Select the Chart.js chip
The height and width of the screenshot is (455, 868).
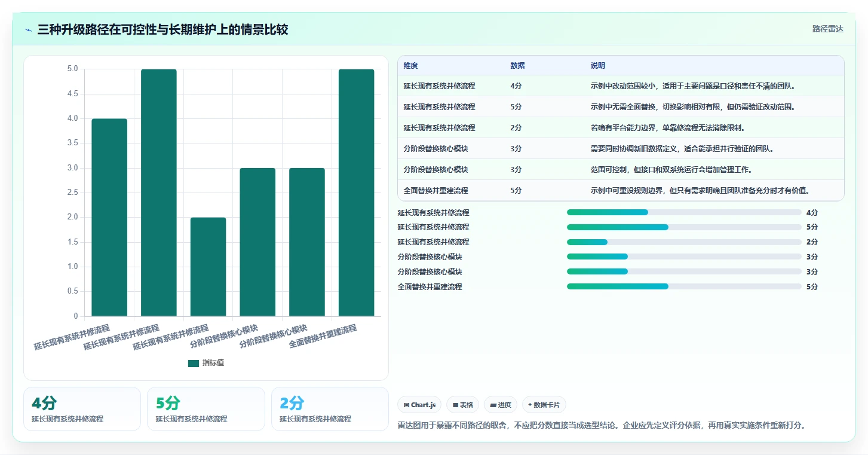pyautogui.click(x=420, y=405)
